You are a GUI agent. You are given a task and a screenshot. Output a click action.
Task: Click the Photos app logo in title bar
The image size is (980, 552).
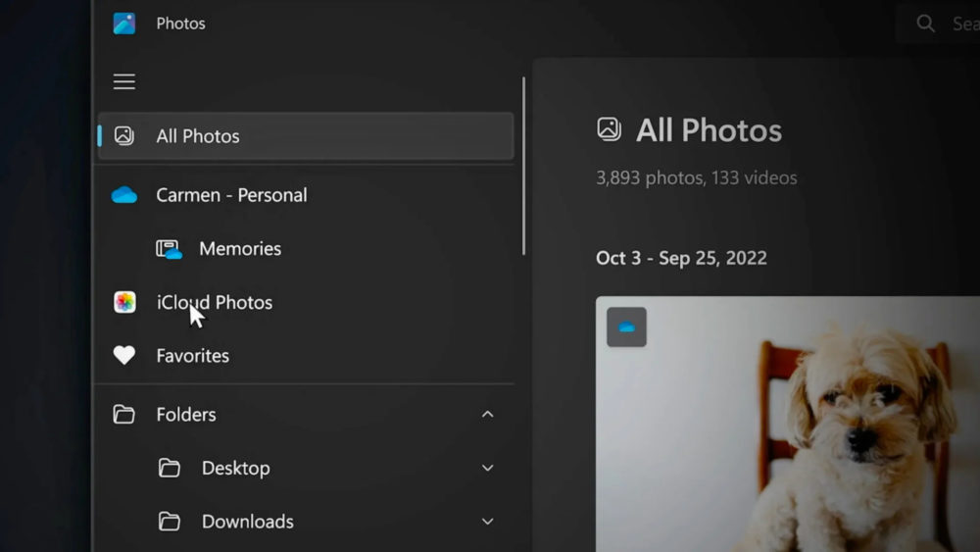(x=124, y=24)
